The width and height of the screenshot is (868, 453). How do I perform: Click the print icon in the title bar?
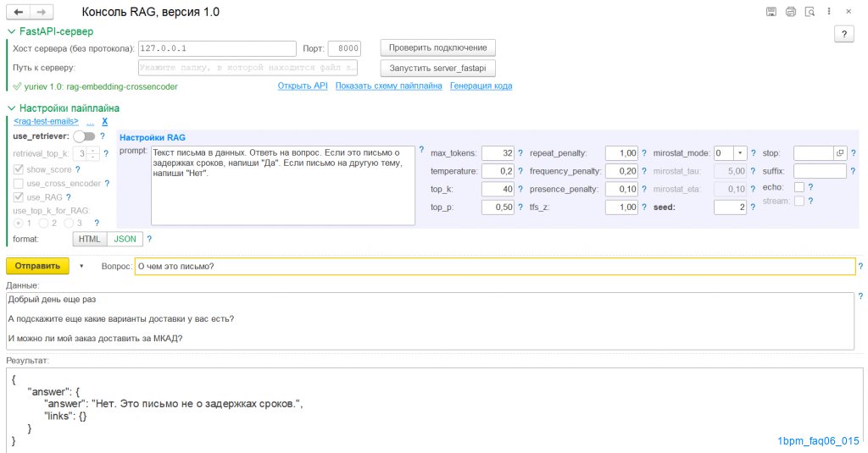[791, 12]
